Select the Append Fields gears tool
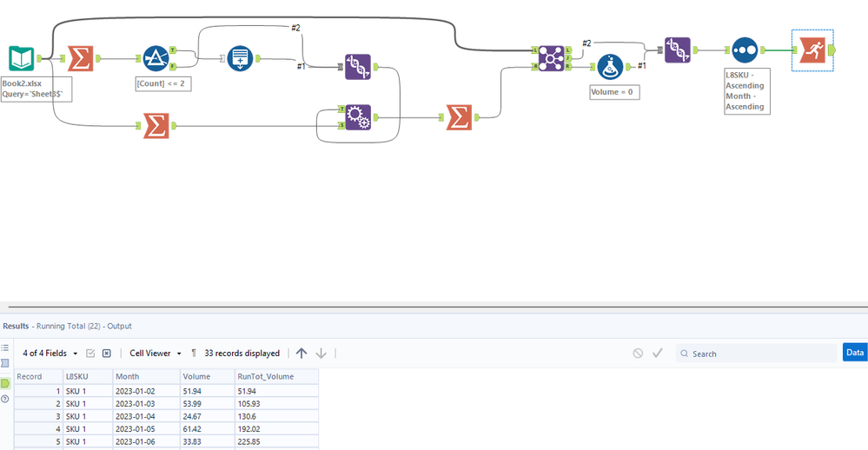The width and height of the screenshot is (868, 450). tap(358, 117)
